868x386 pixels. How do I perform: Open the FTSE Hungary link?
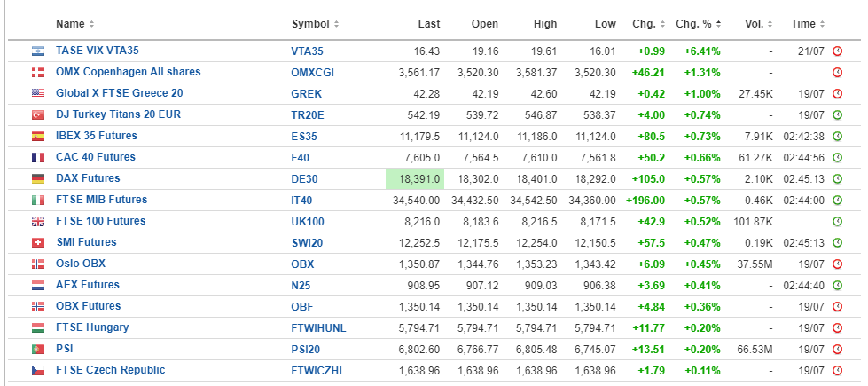92,327
